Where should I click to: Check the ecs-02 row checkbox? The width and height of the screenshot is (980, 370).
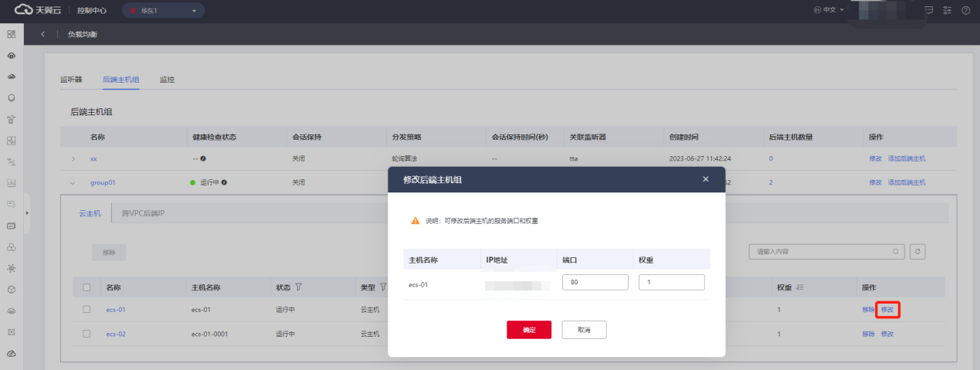[x=87, y=334]
